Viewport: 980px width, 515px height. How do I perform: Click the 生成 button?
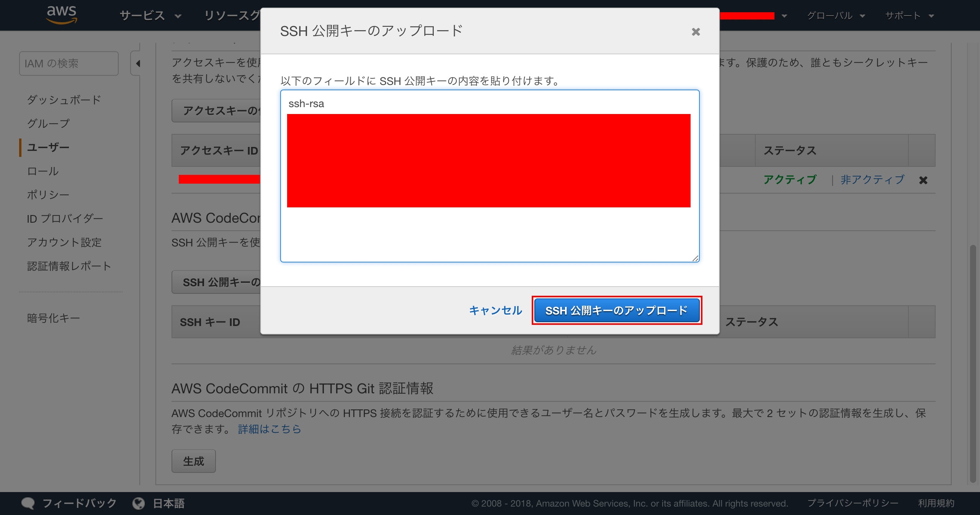coord(194,461)
